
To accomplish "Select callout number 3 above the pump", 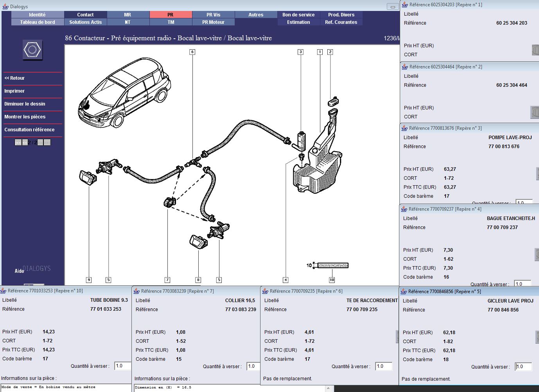I will [300, 52].
